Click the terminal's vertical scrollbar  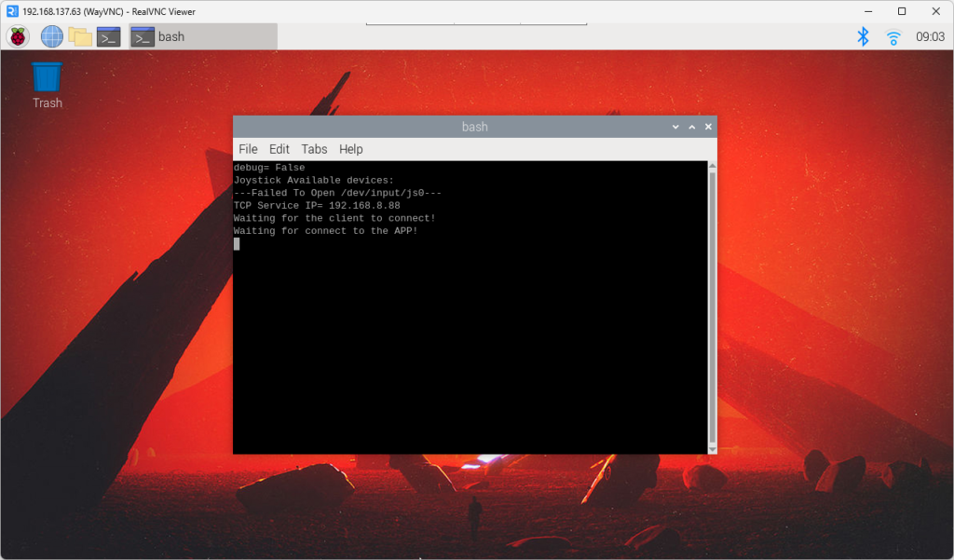point(712,307)
